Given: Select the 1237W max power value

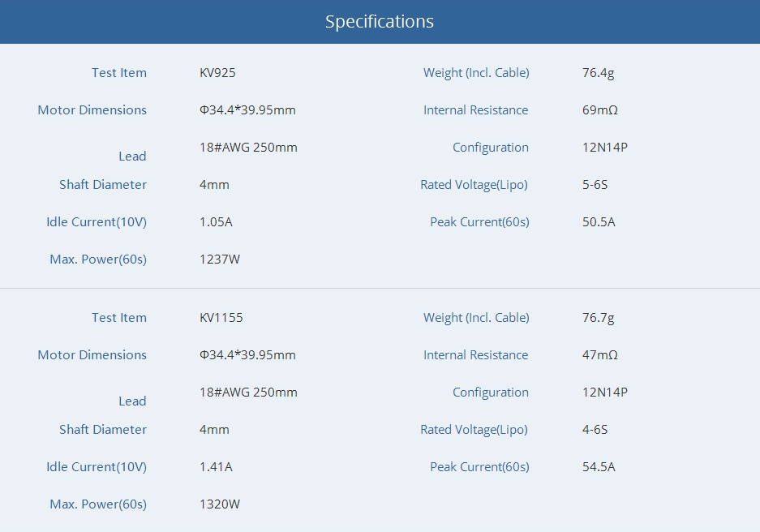Looking at the screenshot, I should pos(220,260).
